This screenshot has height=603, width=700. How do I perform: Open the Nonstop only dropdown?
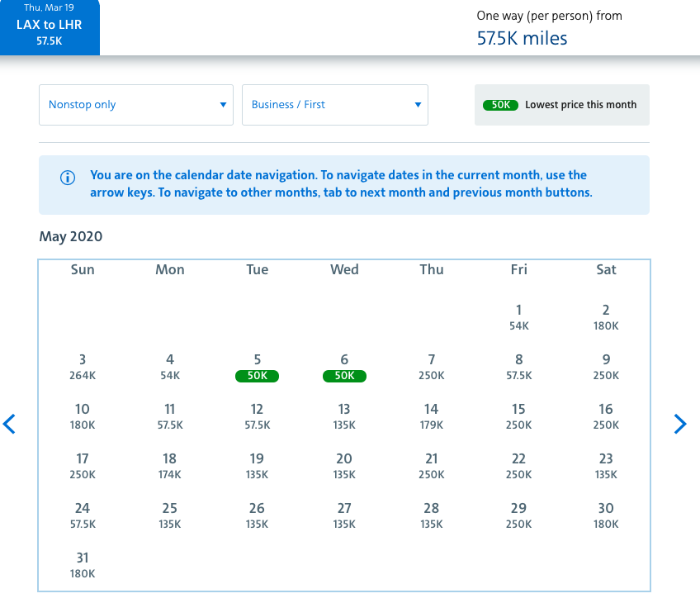tap(136, 105)
